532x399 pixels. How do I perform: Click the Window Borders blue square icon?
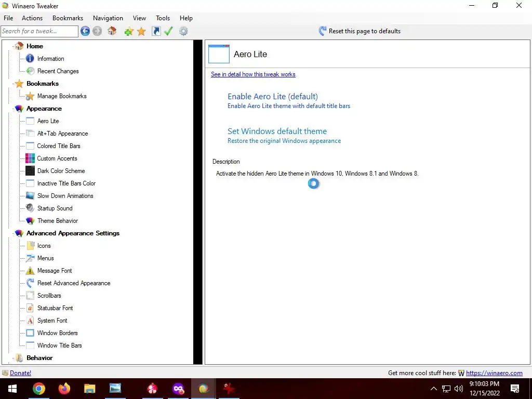coord(30,333)
